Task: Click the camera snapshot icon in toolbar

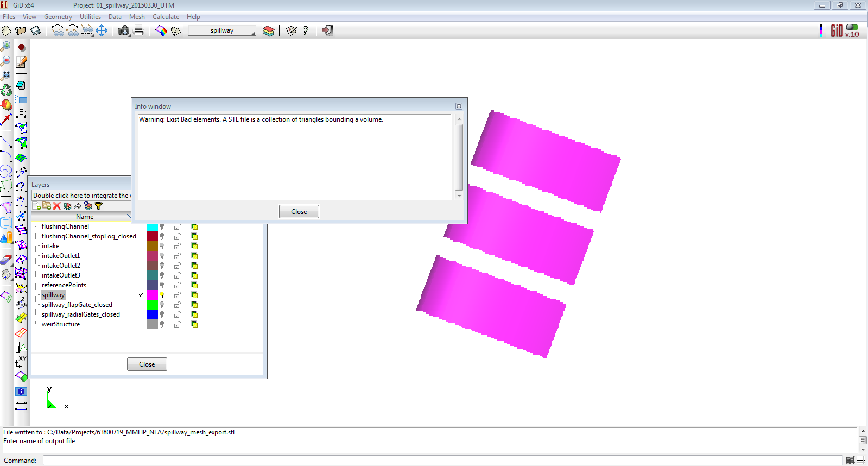Action: pos(124,30)
